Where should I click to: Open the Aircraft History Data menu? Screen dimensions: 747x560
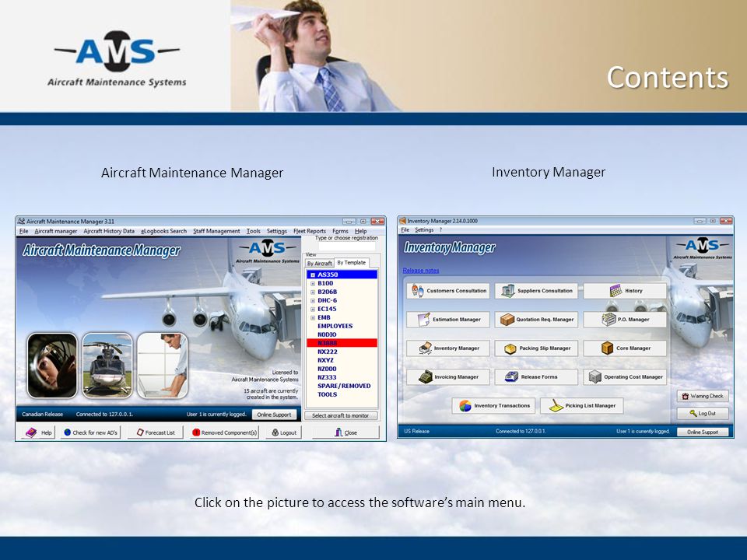coord(109,231)
